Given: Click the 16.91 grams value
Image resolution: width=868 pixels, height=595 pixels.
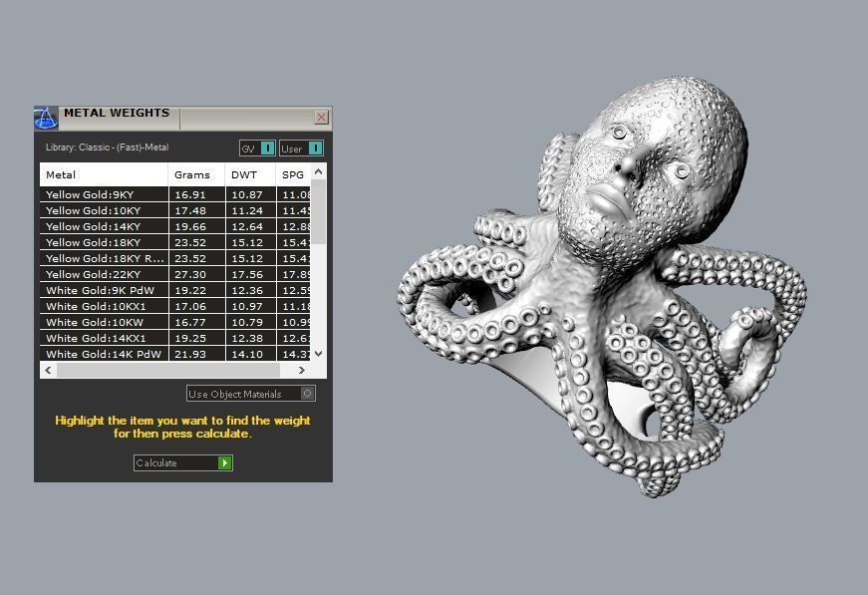Looking at the screenshot, I should click(x=190, y=194).
